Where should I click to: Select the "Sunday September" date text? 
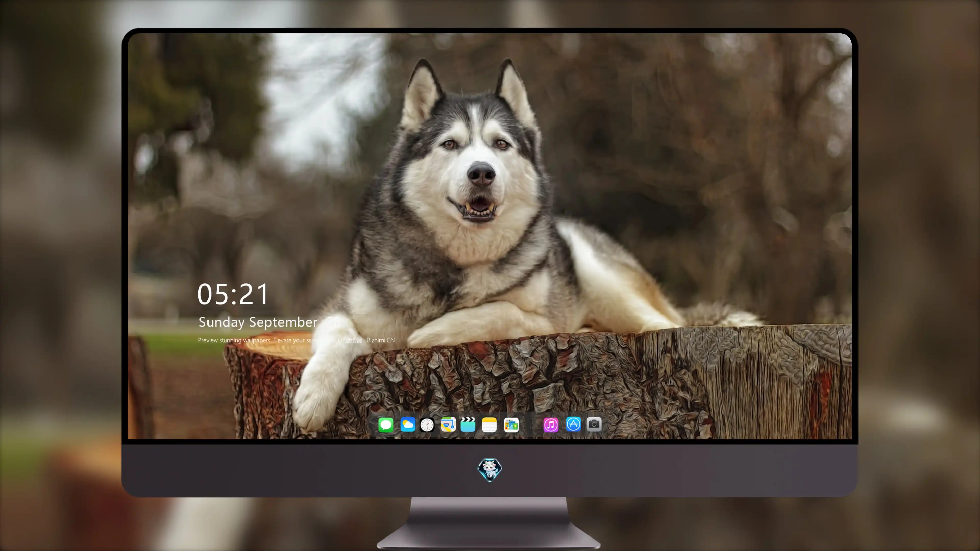click(x=258, y=322)
